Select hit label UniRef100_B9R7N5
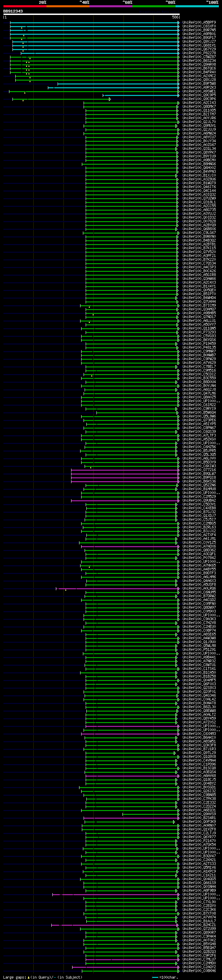The width and height of the screenshot is (222, 980). pyautogui.click(x=199, y=30)
